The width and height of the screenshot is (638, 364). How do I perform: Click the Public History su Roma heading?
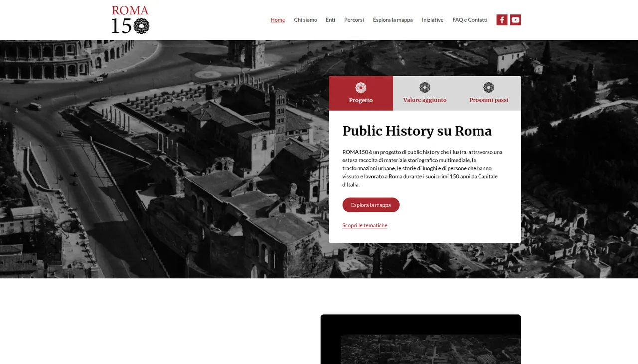[x=417, y=131]
